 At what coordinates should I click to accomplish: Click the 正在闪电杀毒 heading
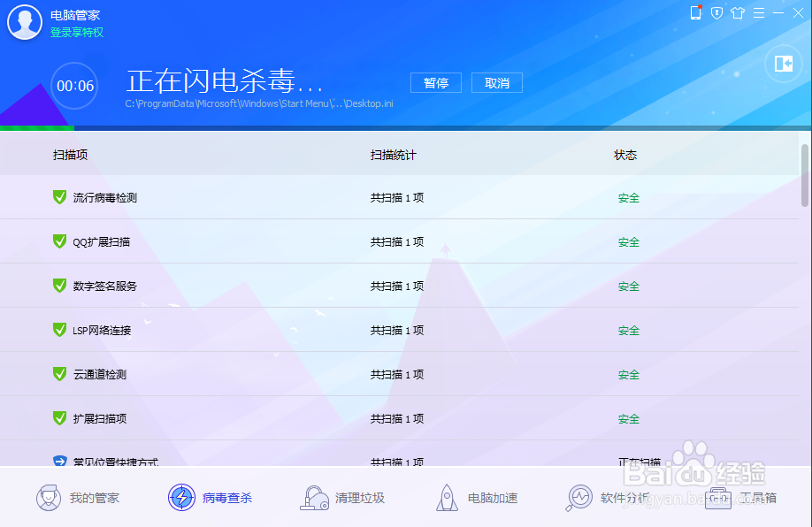pyautogui.click(x=225, y=81)
